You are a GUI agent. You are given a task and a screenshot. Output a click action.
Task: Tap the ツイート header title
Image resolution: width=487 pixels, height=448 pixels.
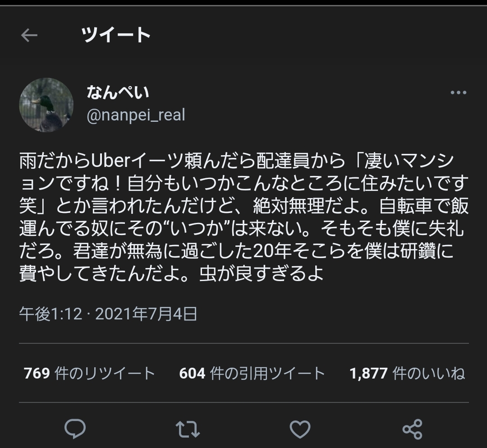116,35
